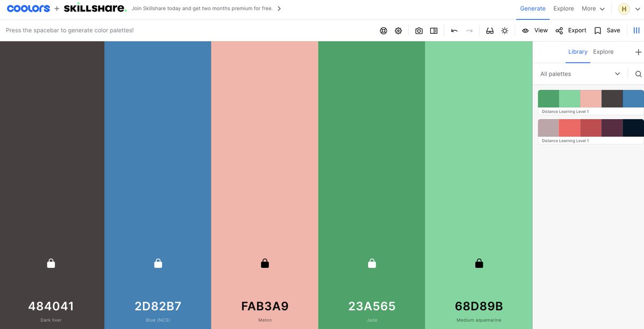Click the camera icon to pick from a photo
The height and width of the screenshot is (329, 644).
[x=419, y=31]
